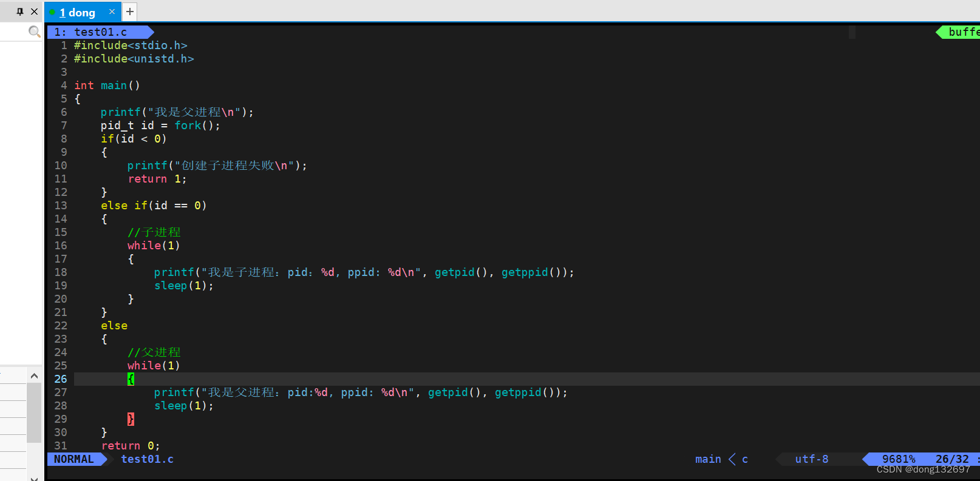The image size is (980, 481).
Task: Click the '//子进程' comment
Action: pyautogui.click(x=154, y=232)
